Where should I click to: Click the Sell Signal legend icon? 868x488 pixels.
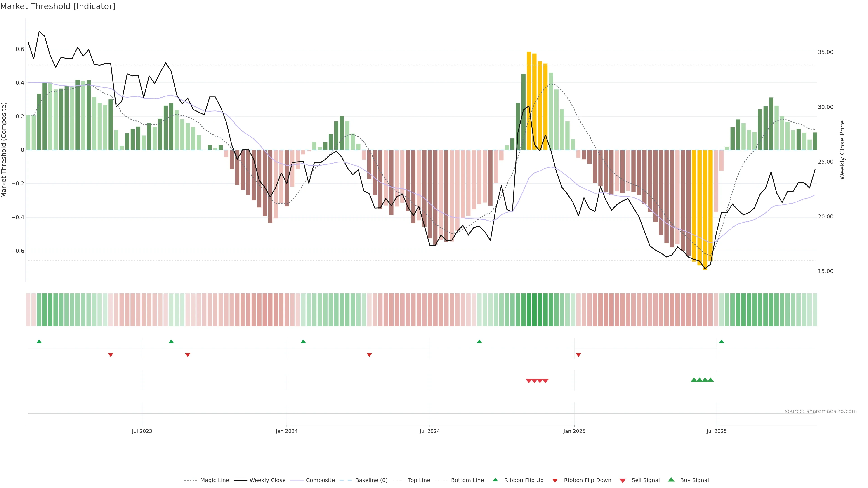[622, 481]
